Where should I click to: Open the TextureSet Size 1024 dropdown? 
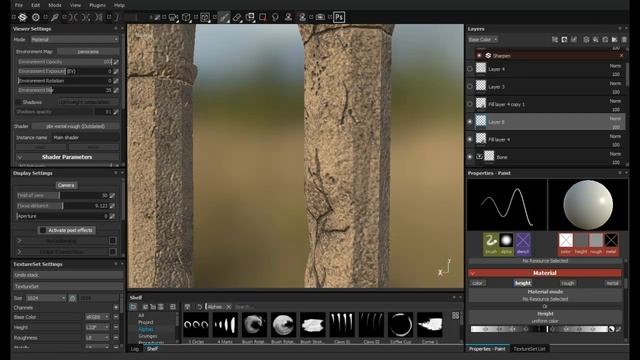coord(46,298)
